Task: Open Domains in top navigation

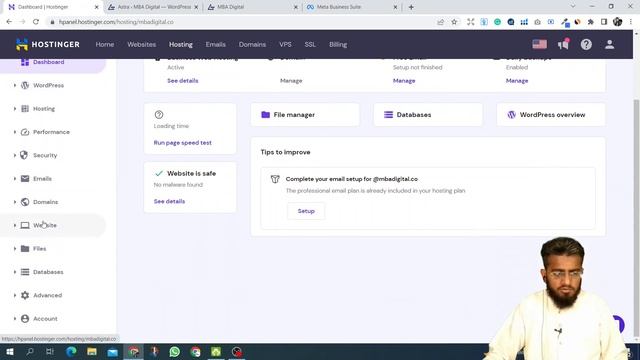Action: 252,44
